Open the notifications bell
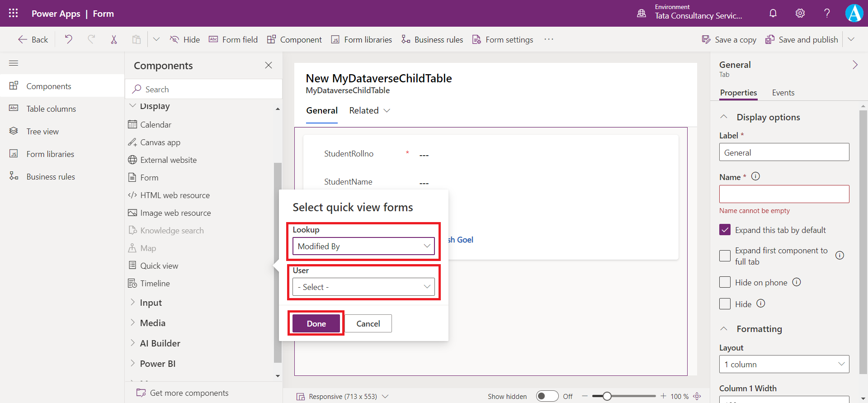Image resolution: width=868 pixels, height=403 pixels. click(x=773, y=13)
